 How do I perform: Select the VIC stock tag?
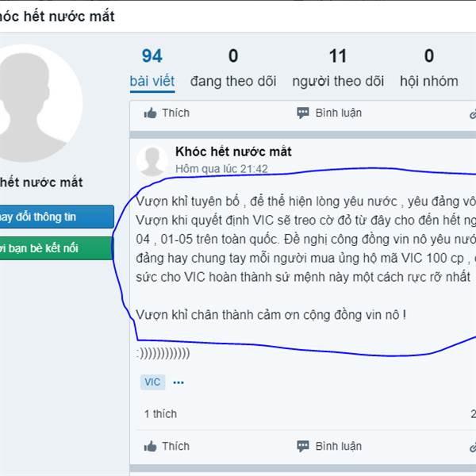[x=152, y=382]
